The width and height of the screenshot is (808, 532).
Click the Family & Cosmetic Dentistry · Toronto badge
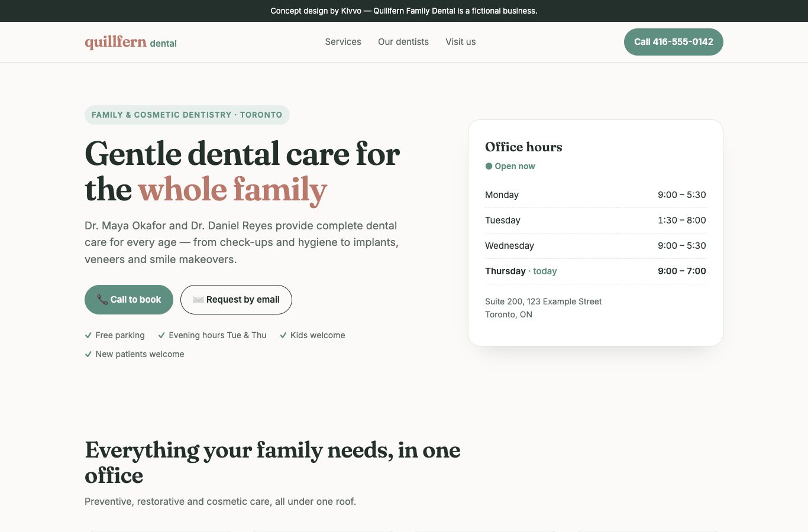point(187,115)
